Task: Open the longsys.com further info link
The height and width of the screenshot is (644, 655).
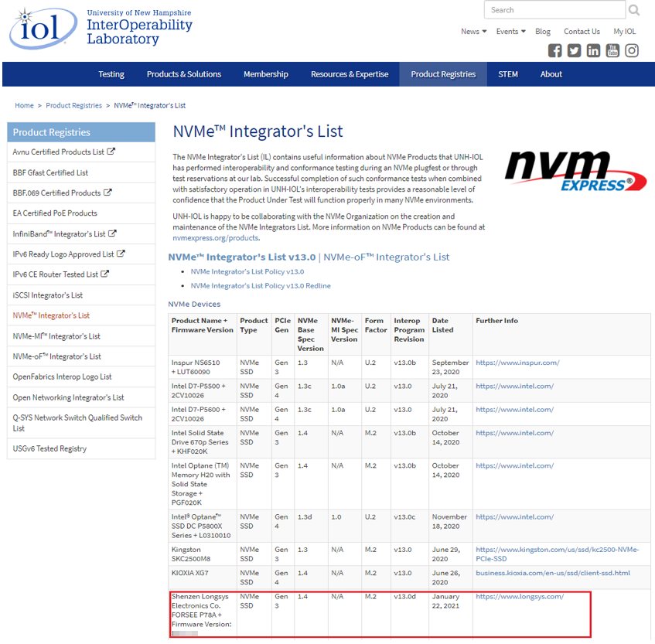Action: [x=520, y=596]
